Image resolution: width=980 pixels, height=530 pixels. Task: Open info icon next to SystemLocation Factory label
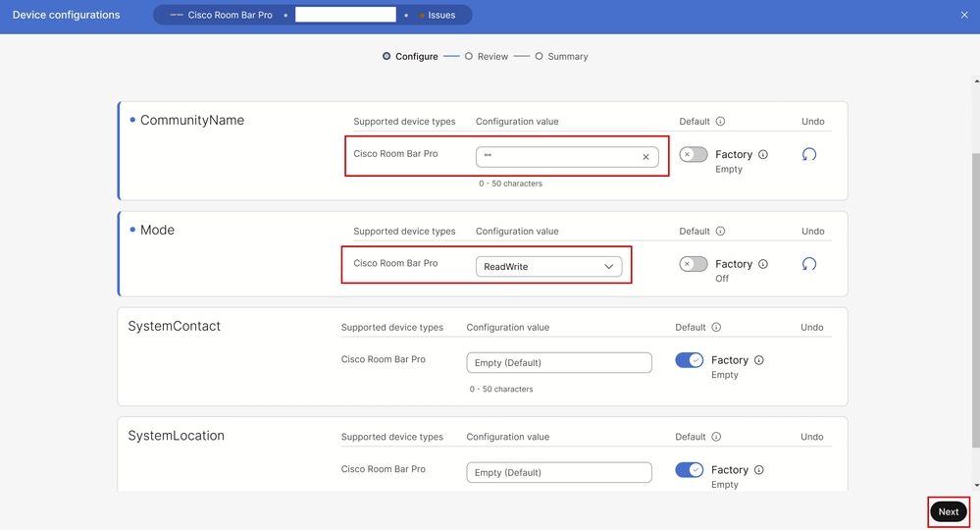point(758,470)
